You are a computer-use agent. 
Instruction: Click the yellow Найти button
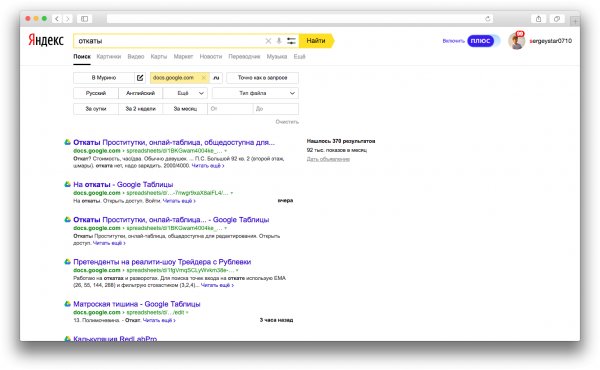point(316,41)
